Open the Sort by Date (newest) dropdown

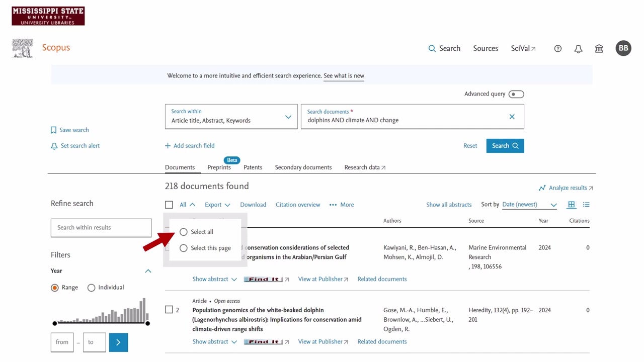529,205
